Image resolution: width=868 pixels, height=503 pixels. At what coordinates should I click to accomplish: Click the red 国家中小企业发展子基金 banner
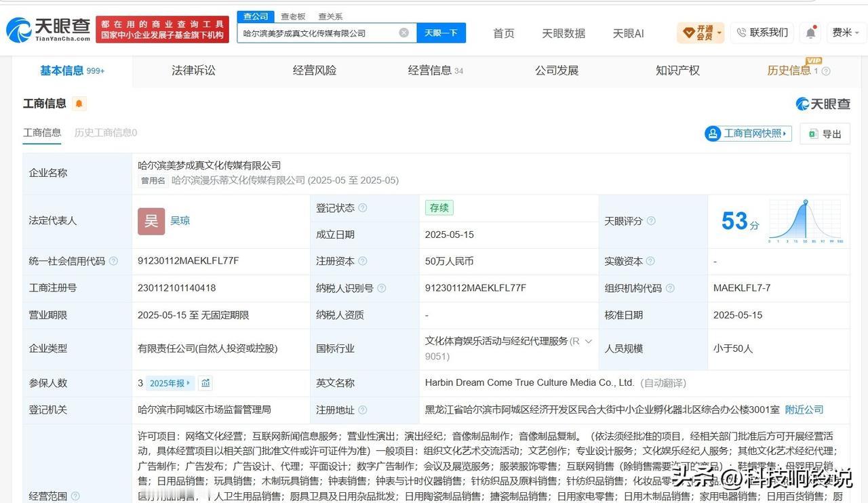[x=163, y=29]
